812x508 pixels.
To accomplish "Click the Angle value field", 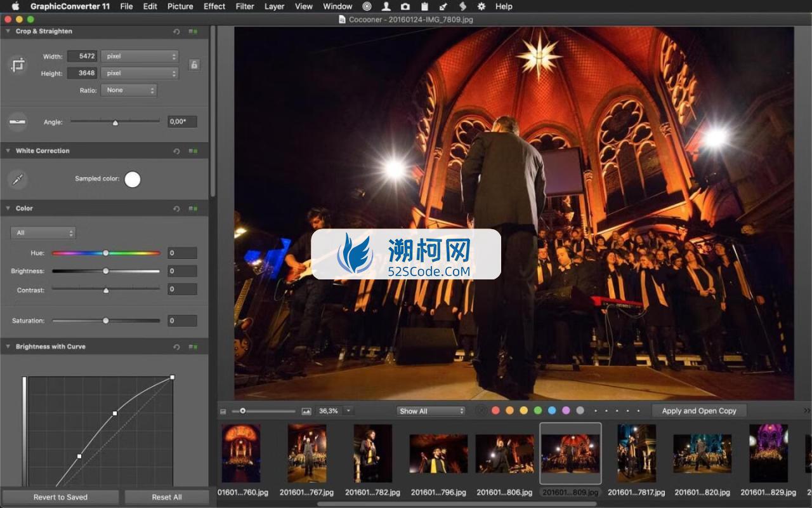I will click(x=183, y=121).
